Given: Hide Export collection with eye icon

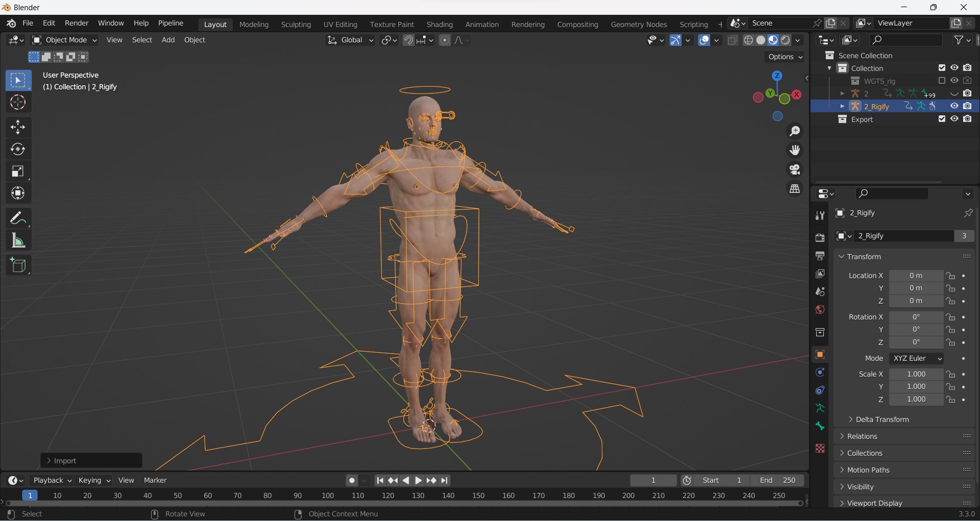Looking at the screenshot, I should pos(954,119).
